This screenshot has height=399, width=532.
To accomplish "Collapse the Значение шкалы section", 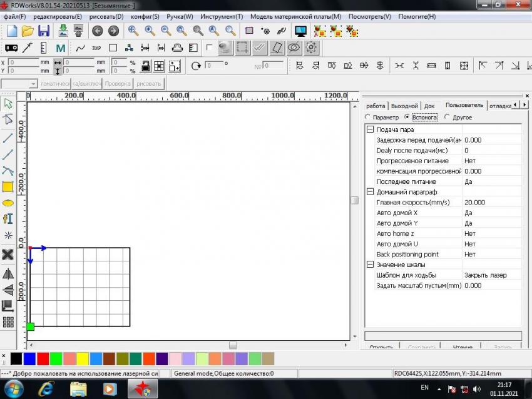I will click(x=370, y=265).
